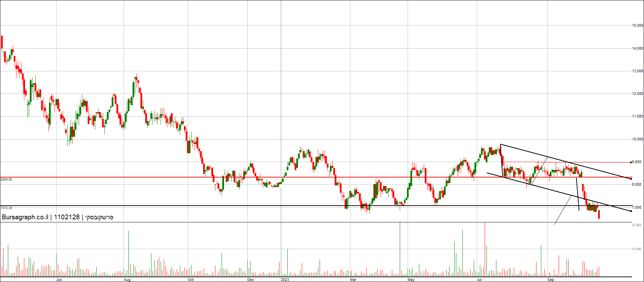This screenshot has height=282, width=644.
Task: Click the Mar date axis label
Action: click(x=353, y=280)
